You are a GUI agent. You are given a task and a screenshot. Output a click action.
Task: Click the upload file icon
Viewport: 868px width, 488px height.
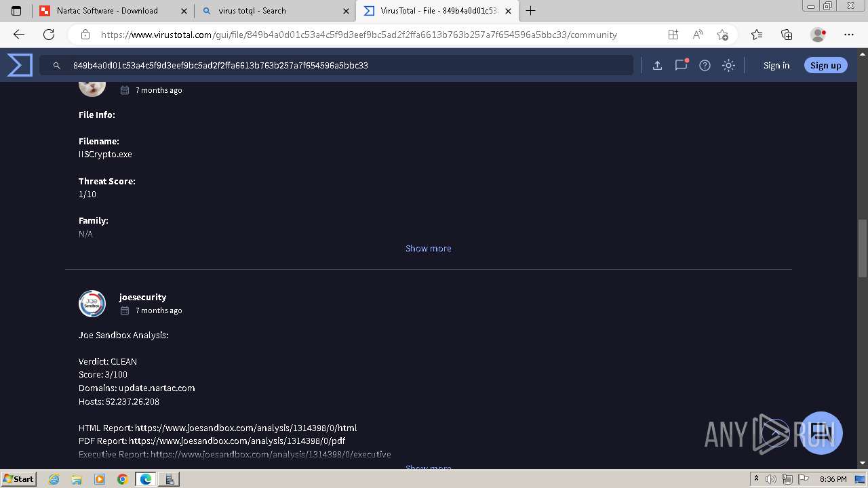pyautogui.click(x=657, y=65)
